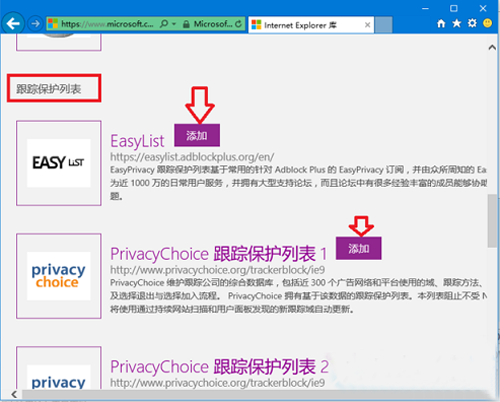
Task: Click the privacychoice.org URL under 列表 2
Action: 217,383
